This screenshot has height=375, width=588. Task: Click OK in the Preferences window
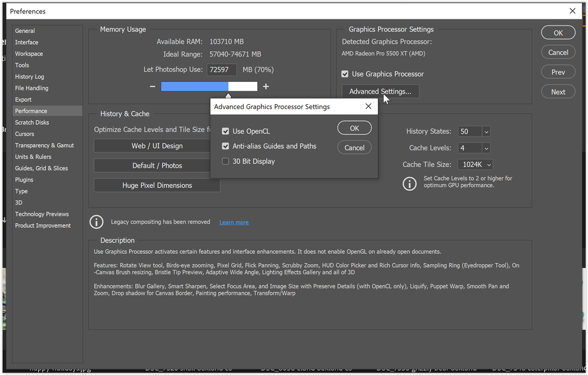pos(558,32)
